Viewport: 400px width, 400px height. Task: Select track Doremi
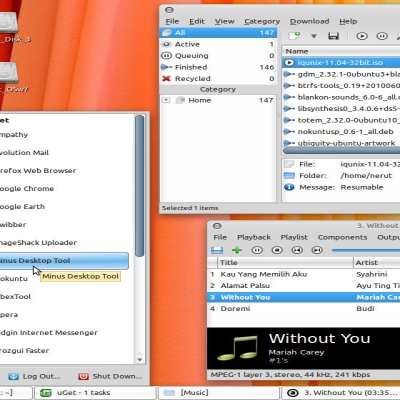tap(303, 309)
